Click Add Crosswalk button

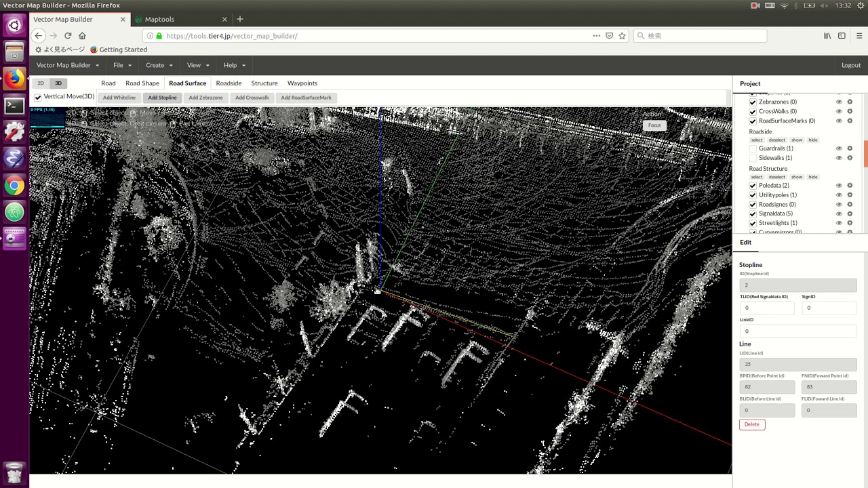click(x=252, y=98)
